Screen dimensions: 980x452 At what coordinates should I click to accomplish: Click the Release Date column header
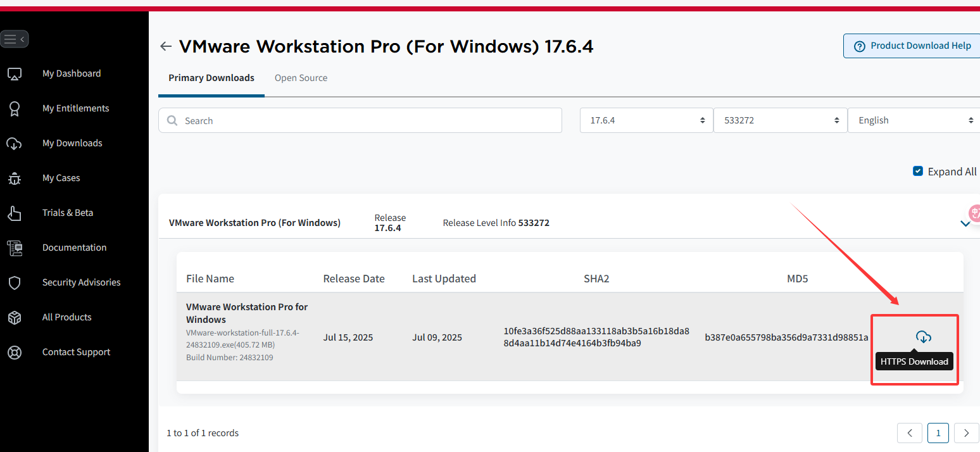354,279
